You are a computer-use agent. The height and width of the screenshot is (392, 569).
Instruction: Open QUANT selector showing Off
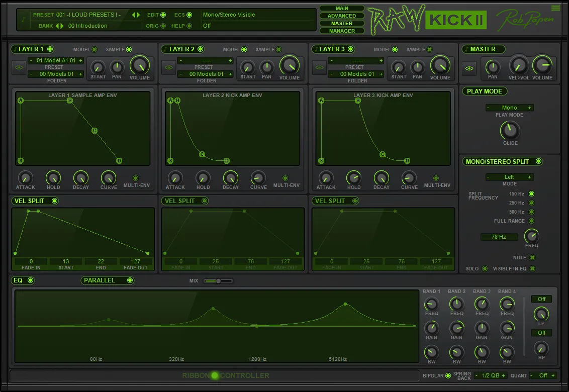click(x=543, y=376)
